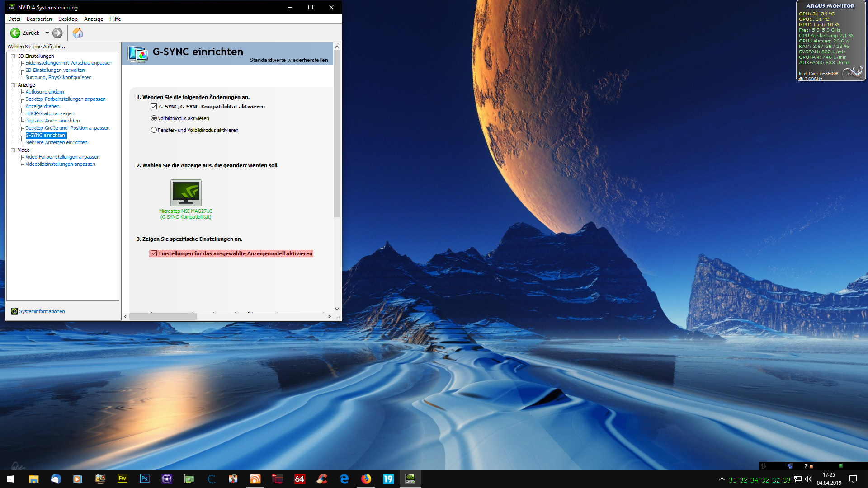
Task: Open CCleaner from the taskbar
Action: pos(322,479)
